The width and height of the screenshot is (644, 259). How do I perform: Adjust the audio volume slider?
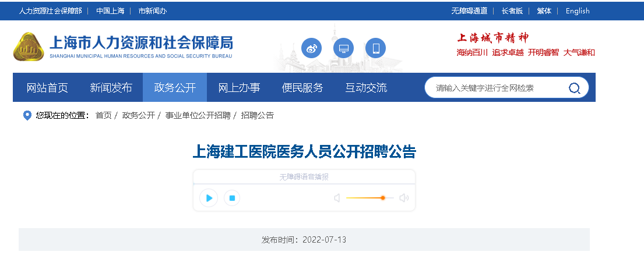[369, 198]
